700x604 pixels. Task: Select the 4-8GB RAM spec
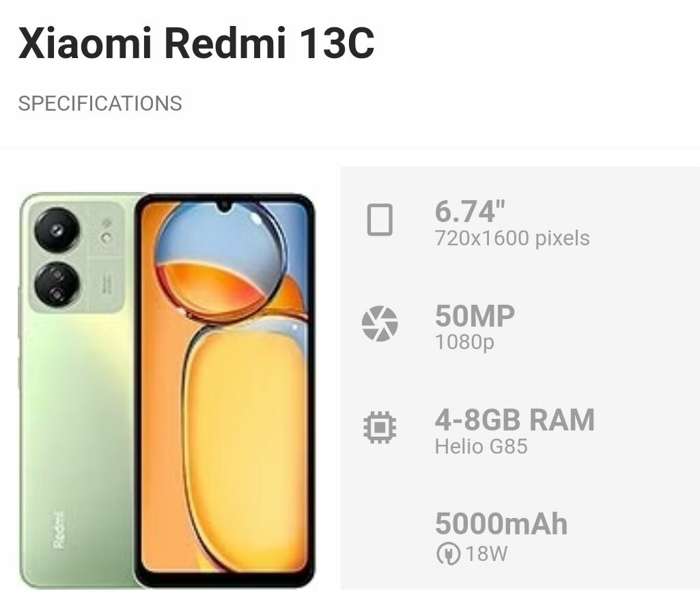515,420
